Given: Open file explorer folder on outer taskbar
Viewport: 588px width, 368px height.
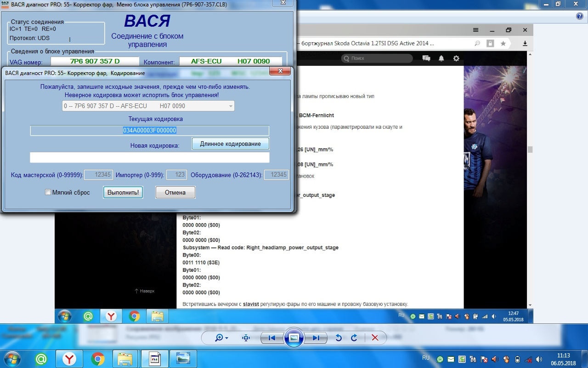Looking at the screenshot, I should click(x=125, y=359).
